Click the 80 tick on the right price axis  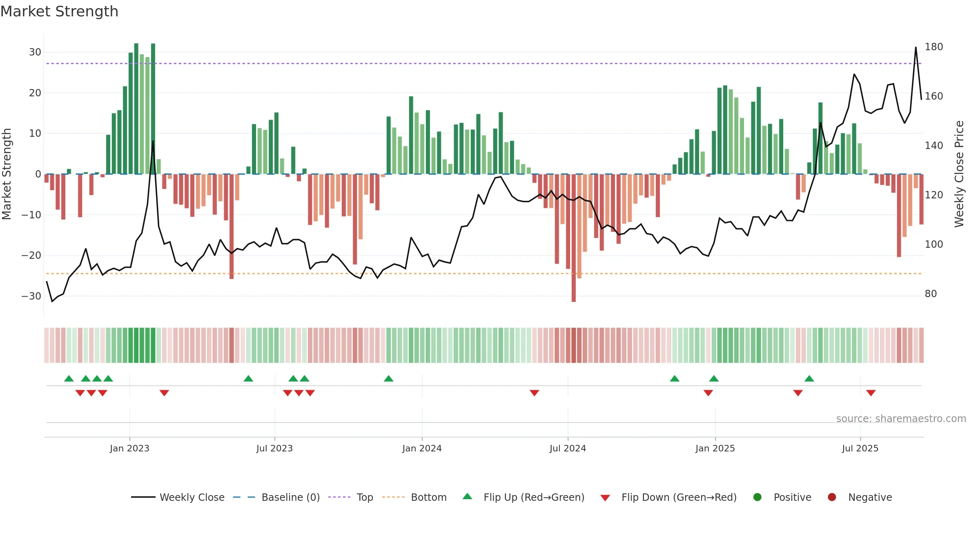(931, 293)
